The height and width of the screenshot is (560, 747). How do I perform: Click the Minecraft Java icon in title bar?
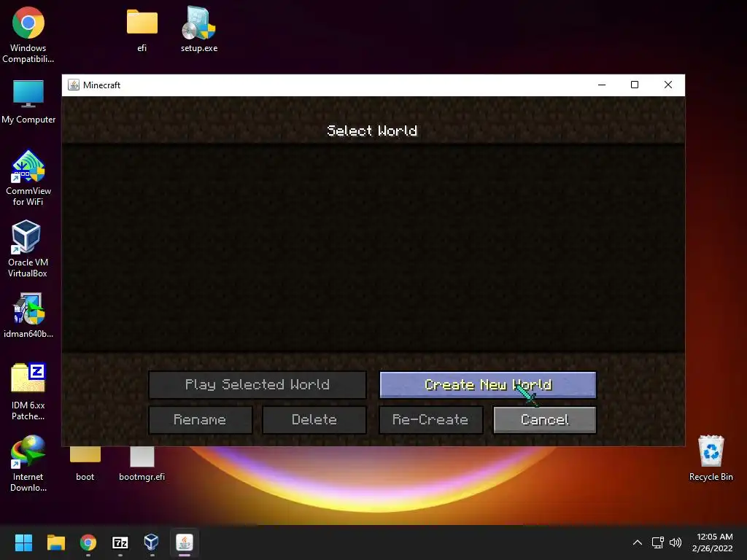tap(74, 85)
